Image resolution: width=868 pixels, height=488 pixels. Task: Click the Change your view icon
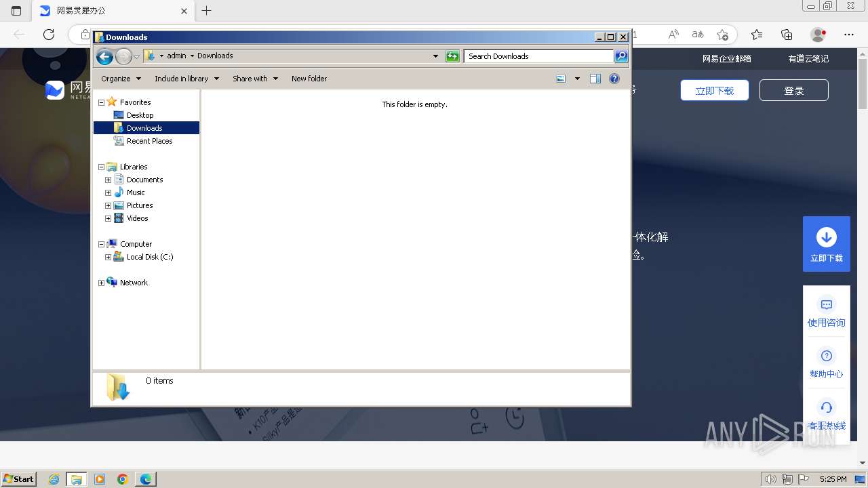561,79
